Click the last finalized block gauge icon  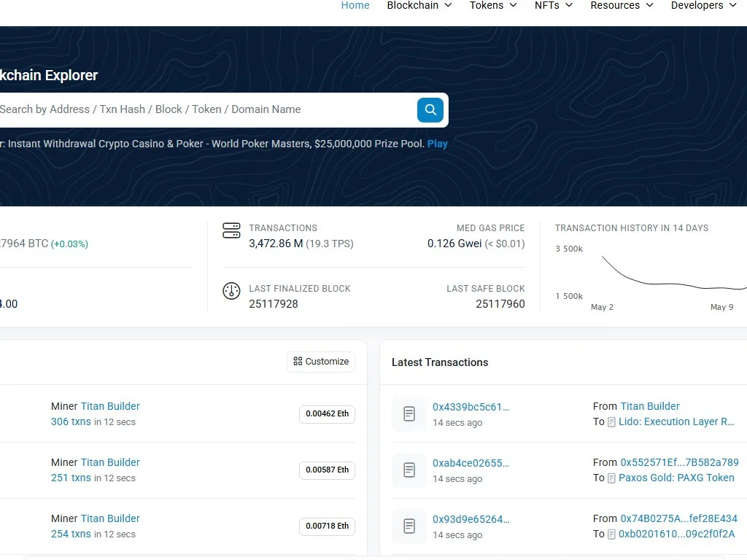[x=231, y=291]
